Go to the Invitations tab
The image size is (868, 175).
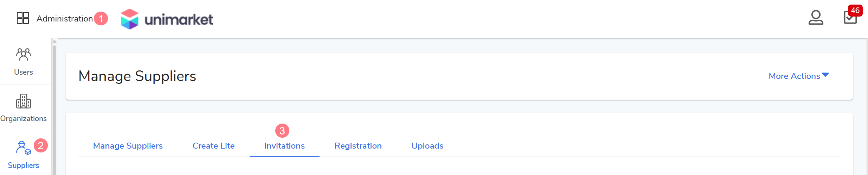pos(284,146)
